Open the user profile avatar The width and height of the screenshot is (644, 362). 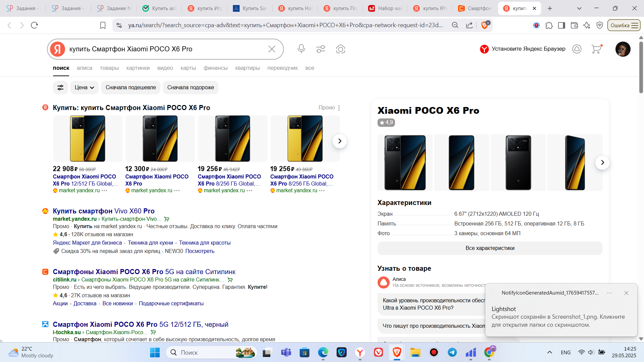point(623,49)
